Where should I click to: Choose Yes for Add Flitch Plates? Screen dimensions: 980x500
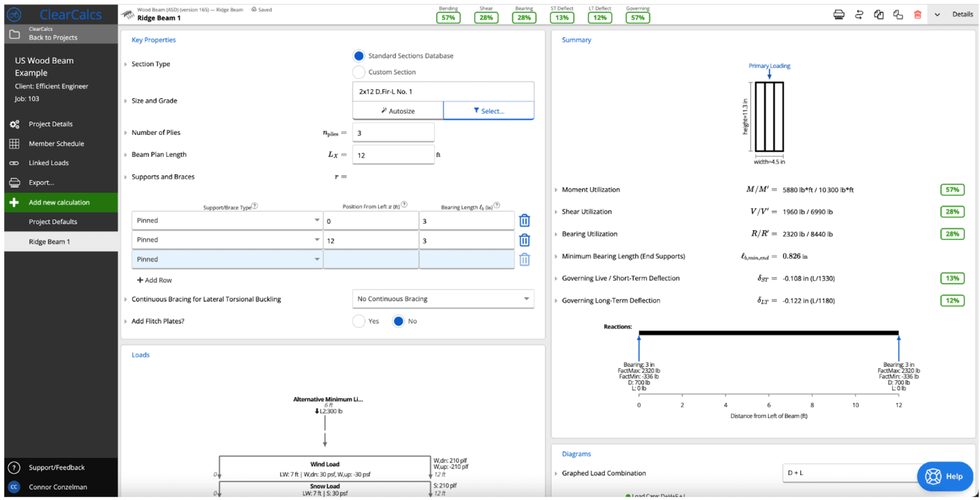(359, 321)
